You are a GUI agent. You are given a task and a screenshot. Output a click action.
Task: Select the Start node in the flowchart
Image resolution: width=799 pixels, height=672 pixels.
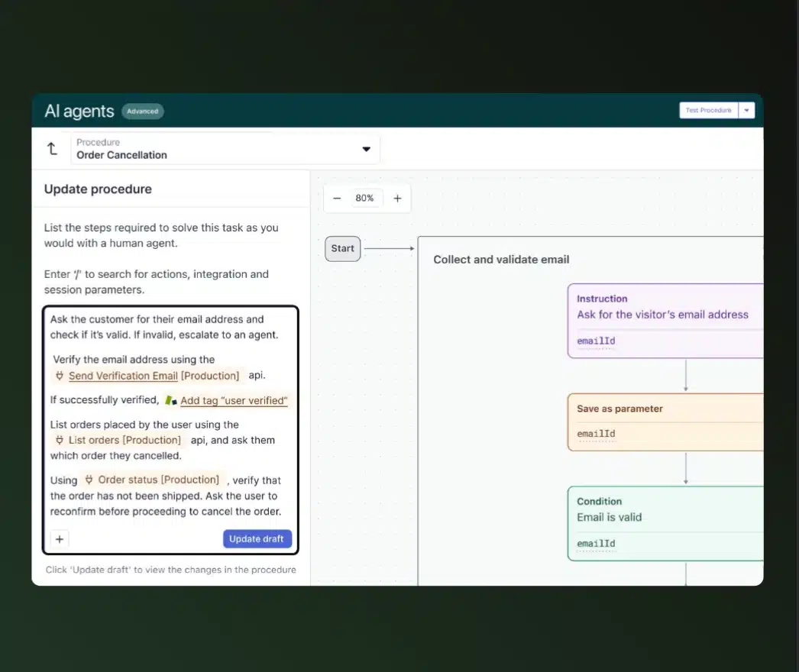(342, 248)
